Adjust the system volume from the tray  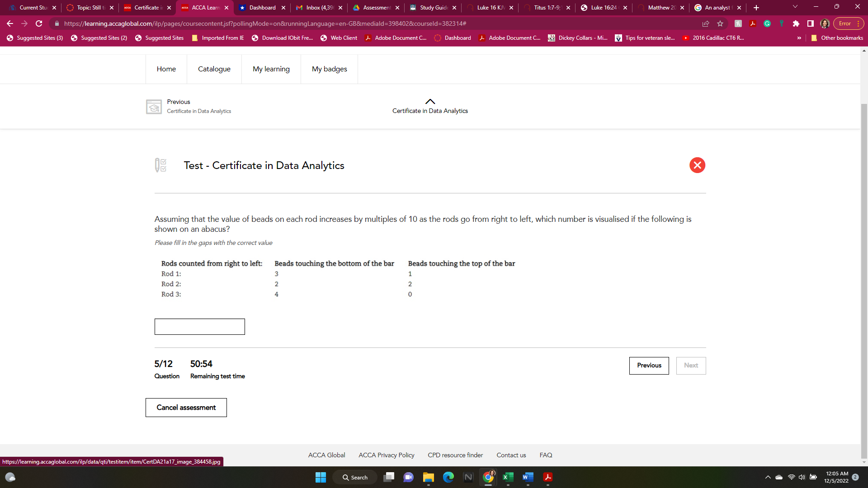(802, 477)
